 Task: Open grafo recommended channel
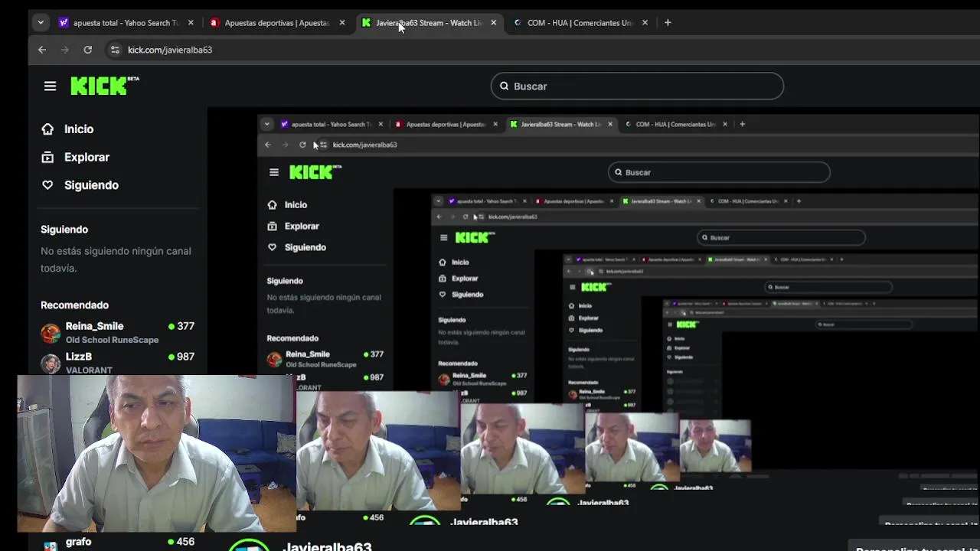(x=117, y=542)
